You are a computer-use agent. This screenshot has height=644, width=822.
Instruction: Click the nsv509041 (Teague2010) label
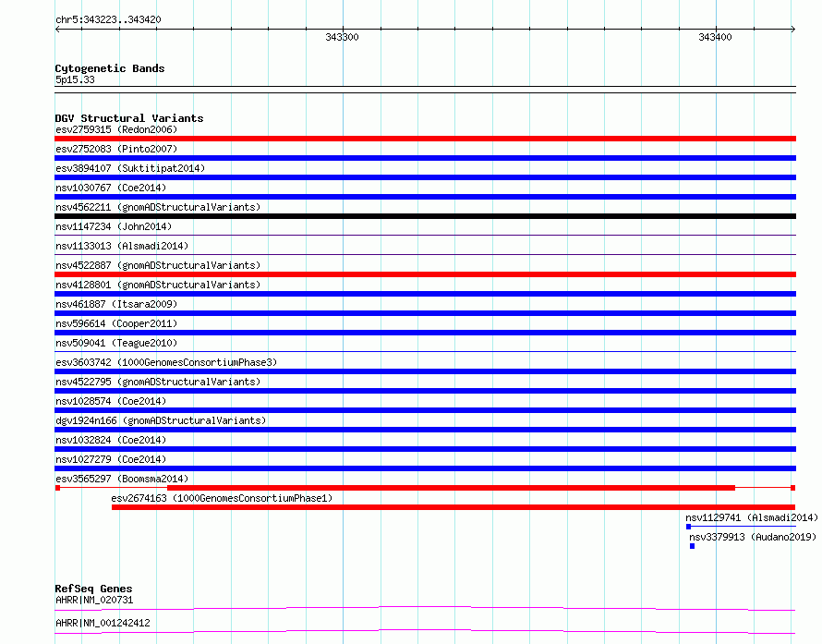pos(116,343)
